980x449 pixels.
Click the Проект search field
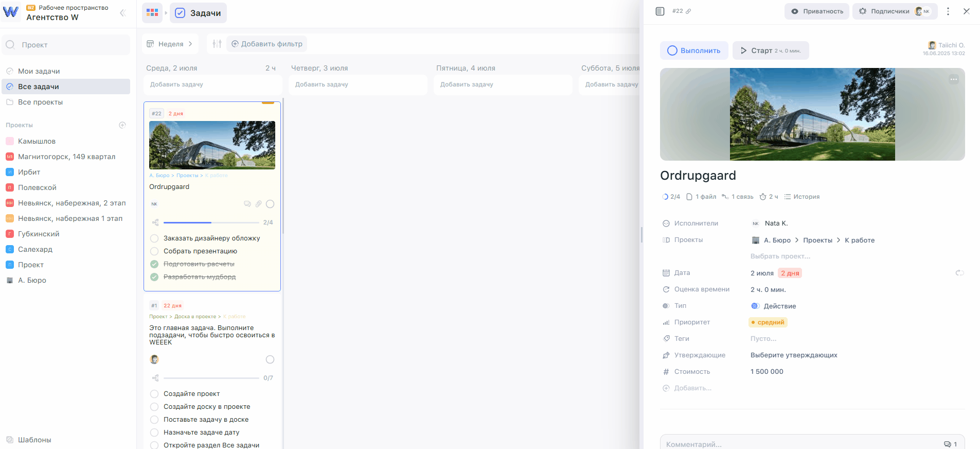(66, 45)
